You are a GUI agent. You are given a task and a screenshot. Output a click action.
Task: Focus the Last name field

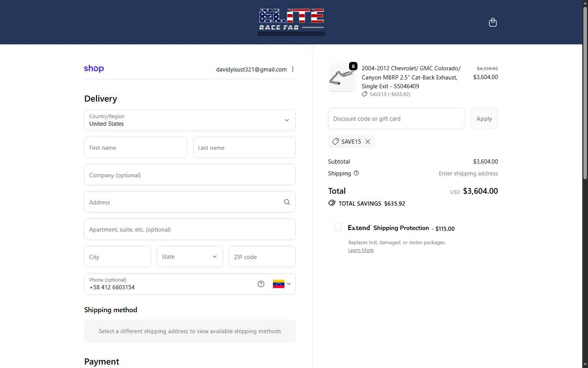click(244, 148)
